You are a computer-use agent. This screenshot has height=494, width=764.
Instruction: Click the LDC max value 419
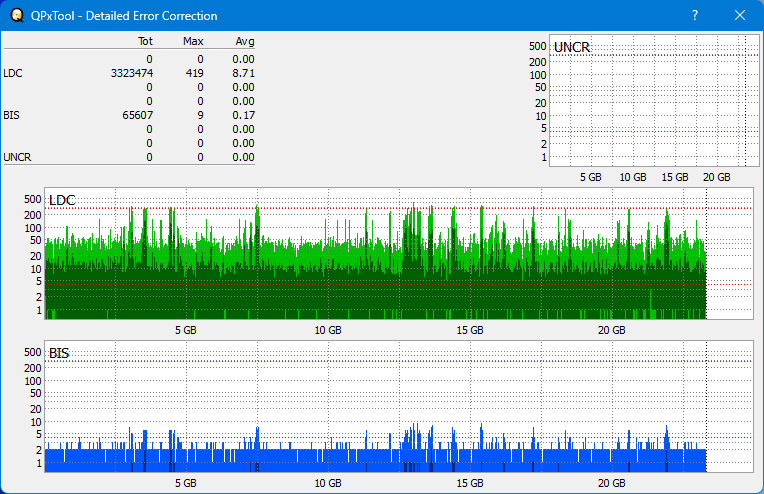[x=195, y=73]
